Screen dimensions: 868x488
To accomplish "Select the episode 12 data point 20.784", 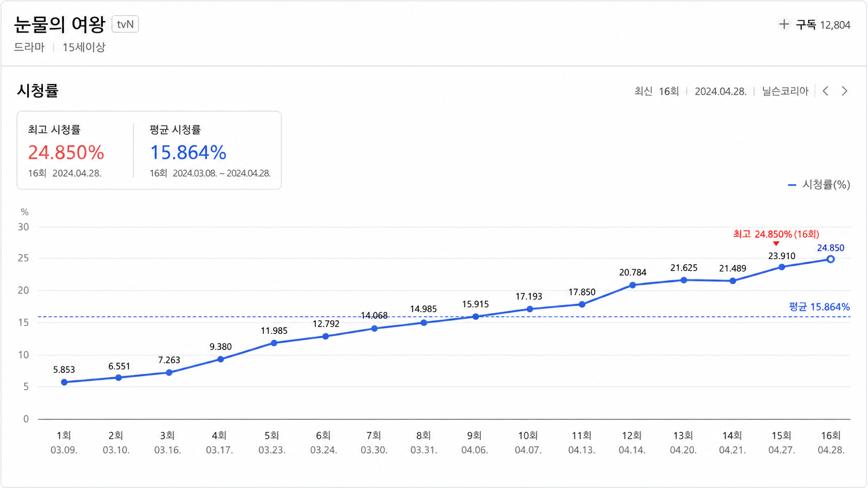I will click(x=632, y=285).
